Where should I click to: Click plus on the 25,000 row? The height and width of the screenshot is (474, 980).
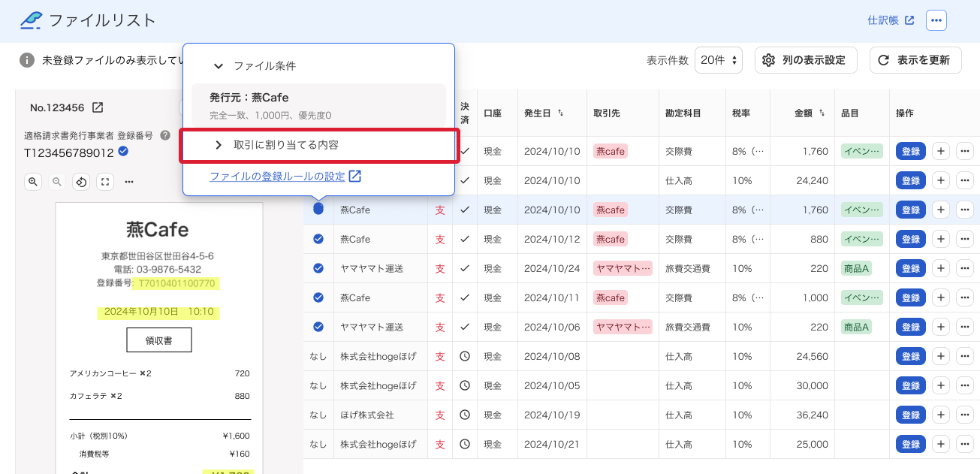[941, 444]
